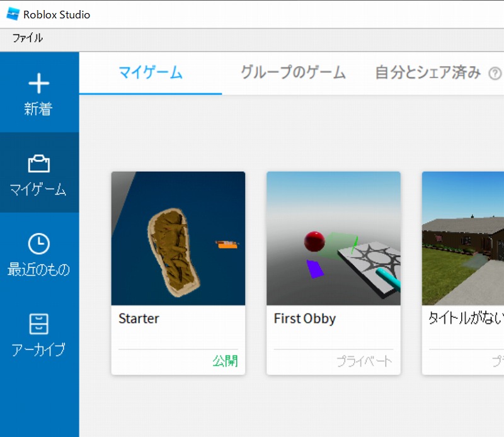Click the 新着 label in sidebar
Screen dimensions: 504x437
tap(38, 109)
